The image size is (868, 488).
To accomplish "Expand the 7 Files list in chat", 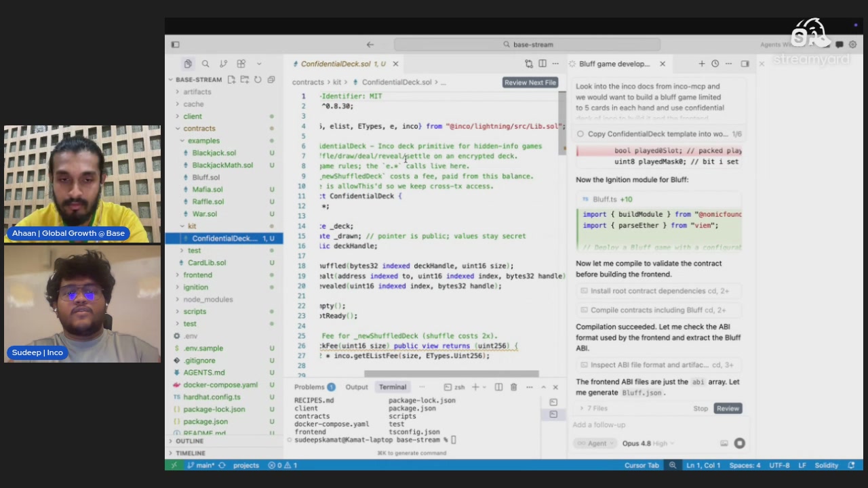I will click(x=593, y=408).
